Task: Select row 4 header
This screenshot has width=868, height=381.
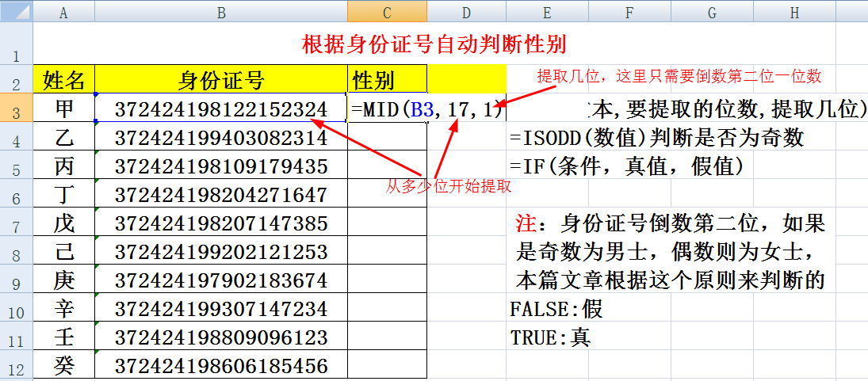Action: [x=17, y=136]
